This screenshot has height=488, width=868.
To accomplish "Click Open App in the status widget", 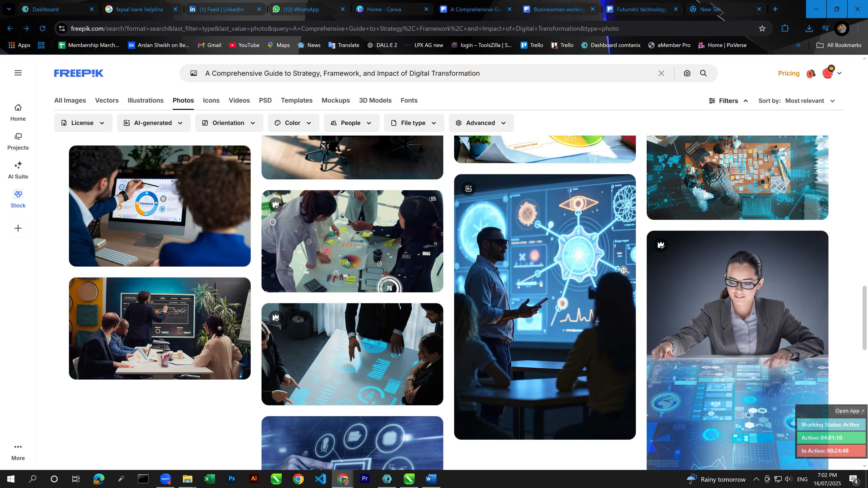I will pos(849,411).
